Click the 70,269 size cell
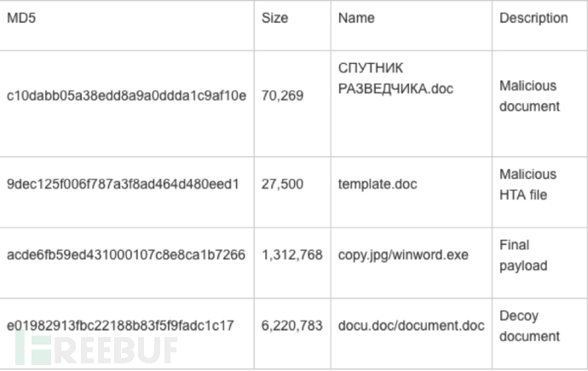This screenshot has height=371, width=588. pyautogui.click(x=282, y=96)
